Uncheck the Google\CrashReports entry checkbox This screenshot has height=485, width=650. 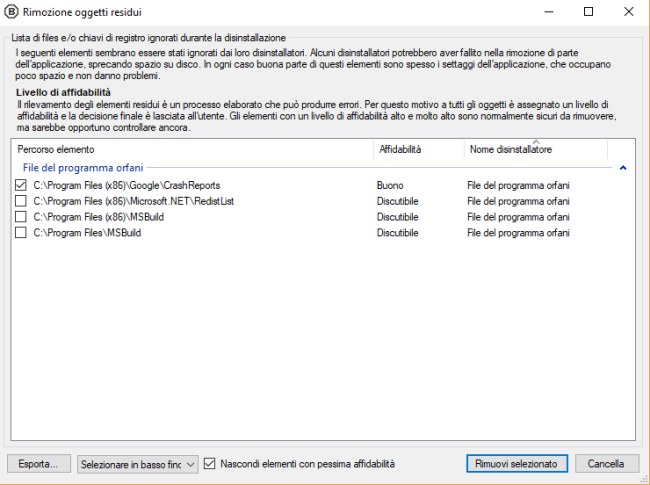pyautogui.click(x=21, y=186)
